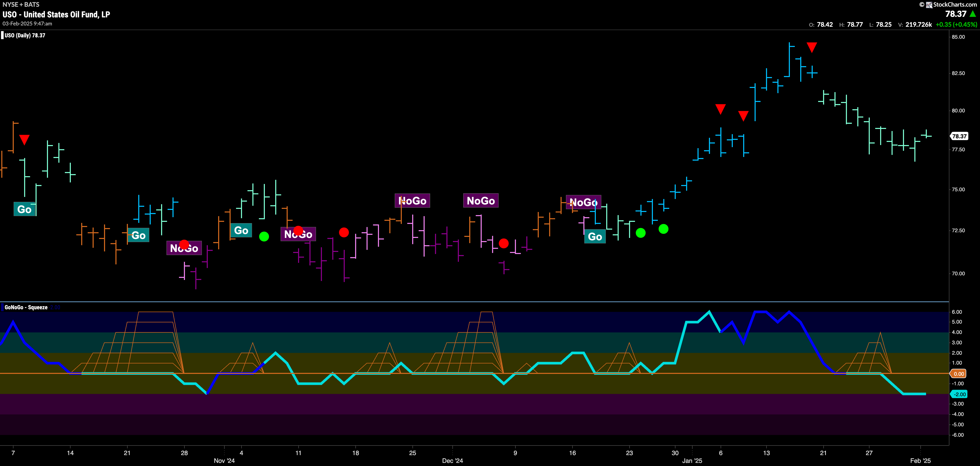Click the cyan -2.00 tag on the oscillator axis
The image size is (980, 466).
[959, 394]
